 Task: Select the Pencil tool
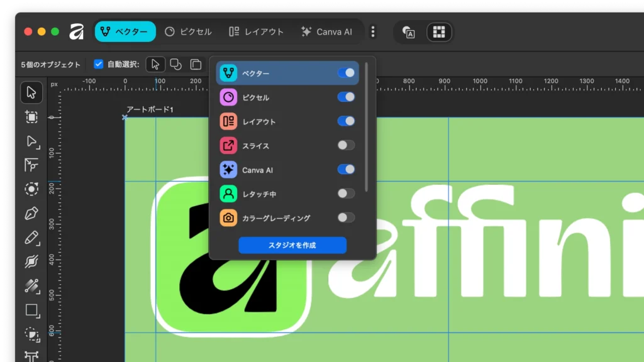click(x=31, y=238)
